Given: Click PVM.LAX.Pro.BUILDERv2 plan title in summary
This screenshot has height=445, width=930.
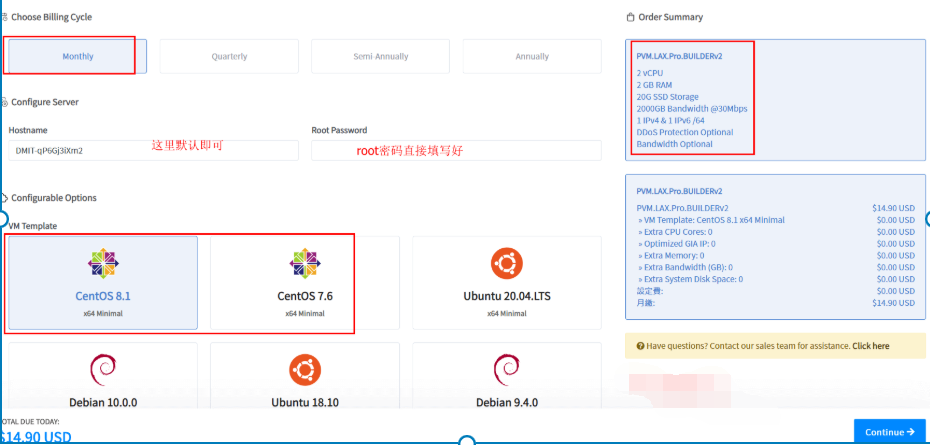Looking at the screenshot, I should pos(679,56).
